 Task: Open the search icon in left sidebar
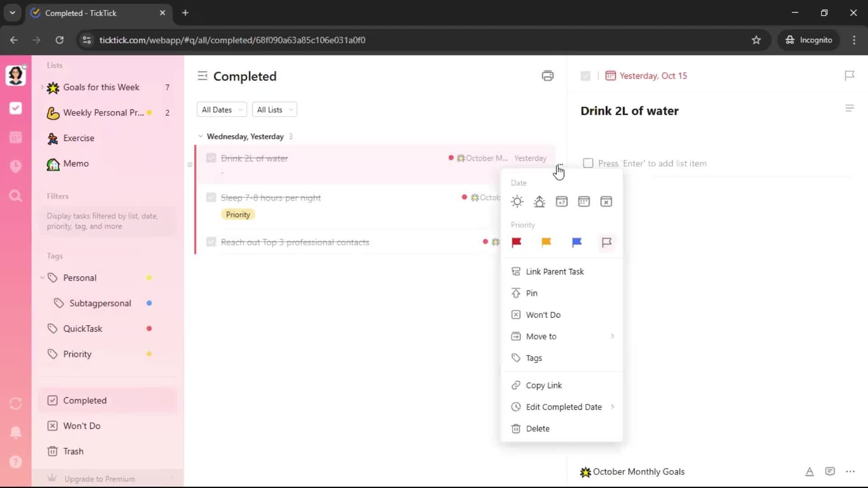click(x=16, y=196)
